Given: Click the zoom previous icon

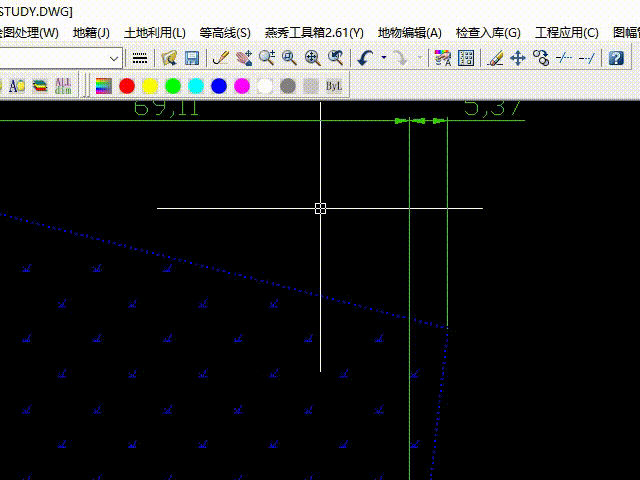Looking at the screenshot, I should (336, 58).
